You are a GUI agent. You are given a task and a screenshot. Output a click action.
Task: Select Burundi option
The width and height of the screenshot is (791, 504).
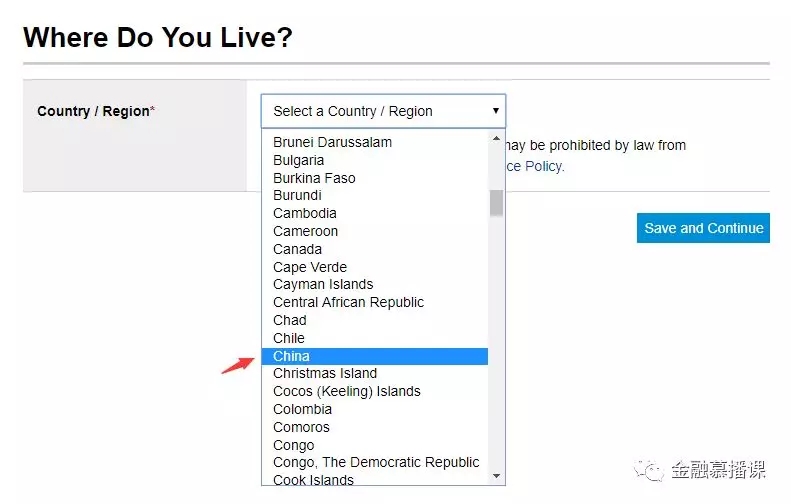(297, 195)
